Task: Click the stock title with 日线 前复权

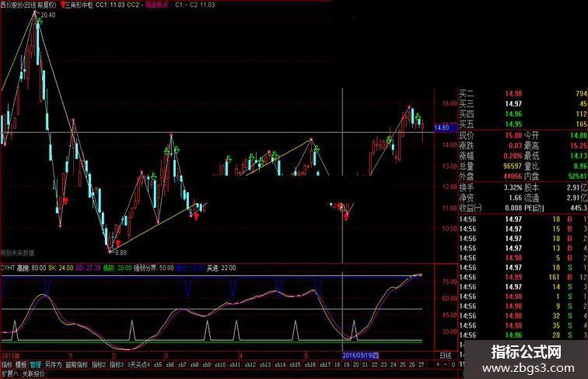Action: (x=29, y=5)
